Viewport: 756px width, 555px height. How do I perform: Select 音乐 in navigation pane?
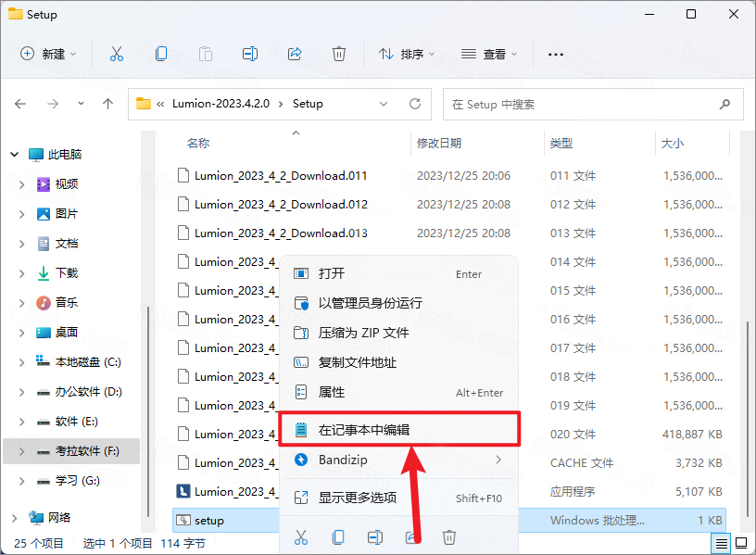66,303
